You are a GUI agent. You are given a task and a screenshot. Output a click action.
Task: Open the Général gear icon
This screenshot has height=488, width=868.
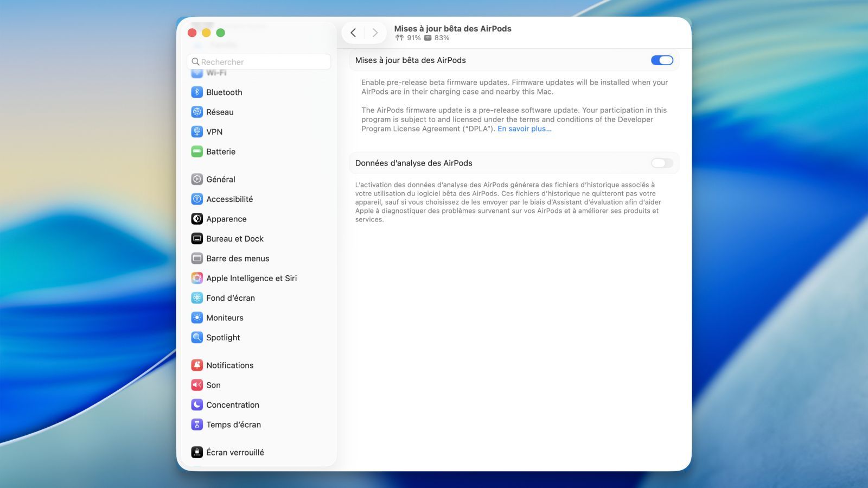click(197, 179)
